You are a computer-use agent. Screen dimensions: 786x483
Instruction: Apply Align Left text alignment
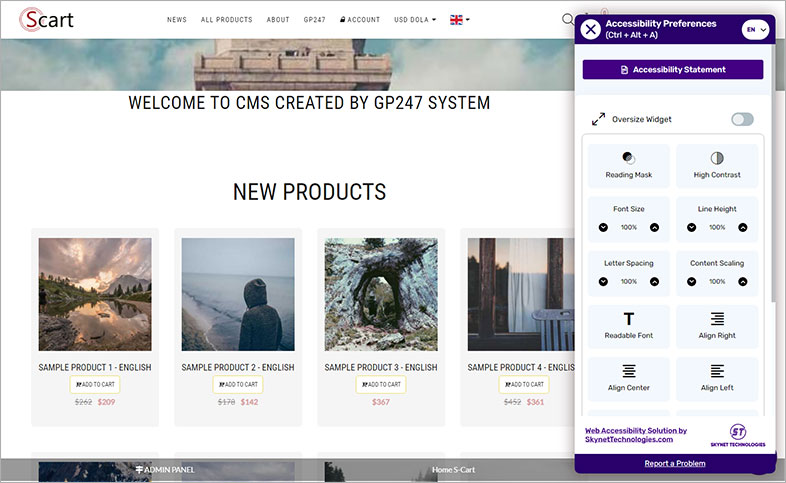[x=717, y=378]
